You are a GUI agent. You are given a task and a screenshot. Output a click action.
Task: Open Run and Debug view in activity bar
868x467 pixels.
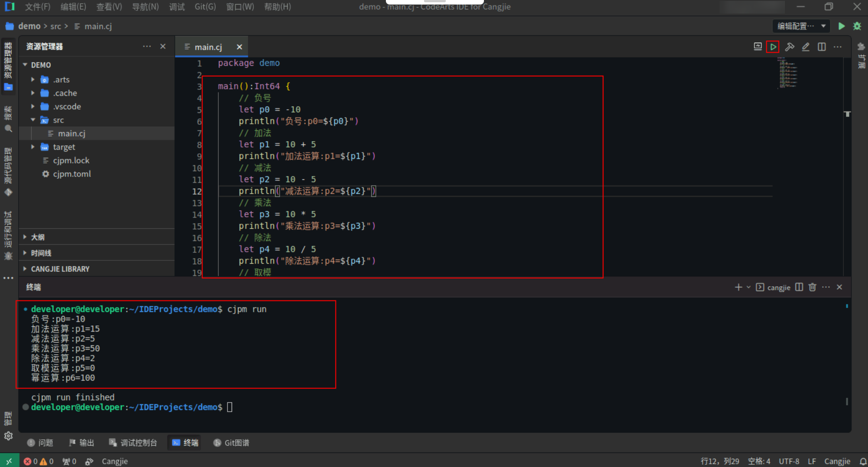coord(8,235)
